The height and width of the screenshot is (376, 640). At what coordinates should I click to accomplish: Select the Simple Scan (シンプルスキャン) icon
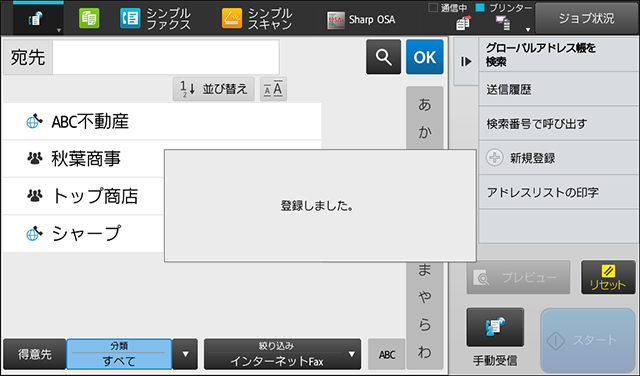(232, 19)
